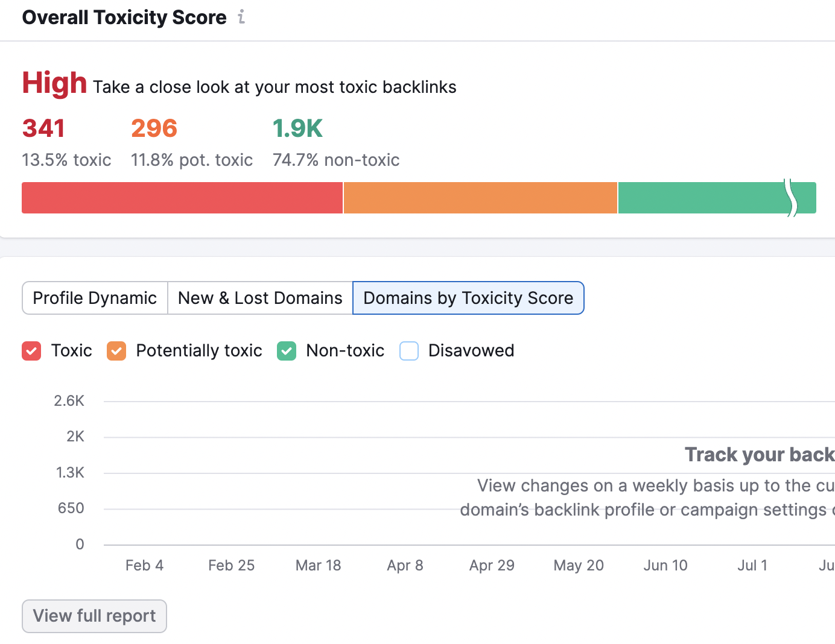Click the 1.9K non-toxic count
Viewport: 835px width, 644px height.
[297, 128]
